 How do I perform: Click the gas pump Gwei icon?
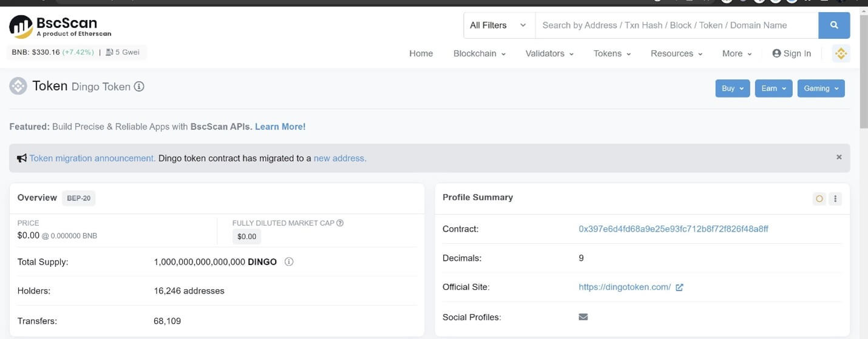pyautogui.click(x=109, y=52)
